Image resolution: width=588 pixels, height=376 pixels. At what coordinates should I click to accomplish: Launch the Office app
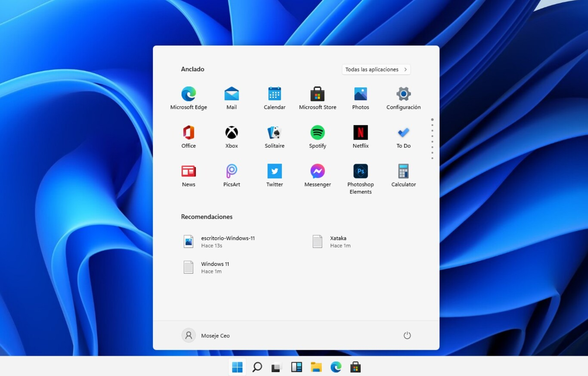tap(189, 137)
